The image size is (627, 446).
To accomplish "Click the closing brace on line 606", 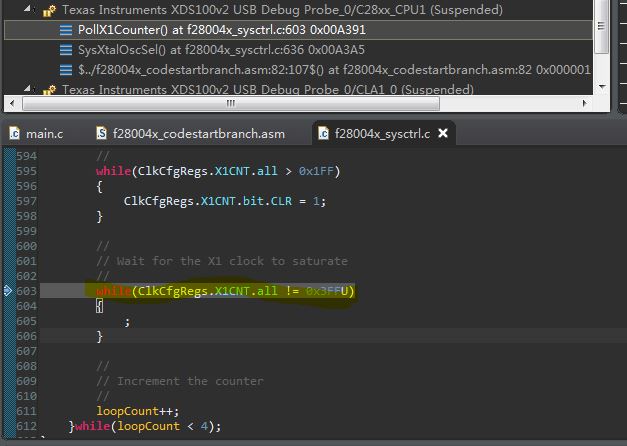I will click(x=100, y=336).
